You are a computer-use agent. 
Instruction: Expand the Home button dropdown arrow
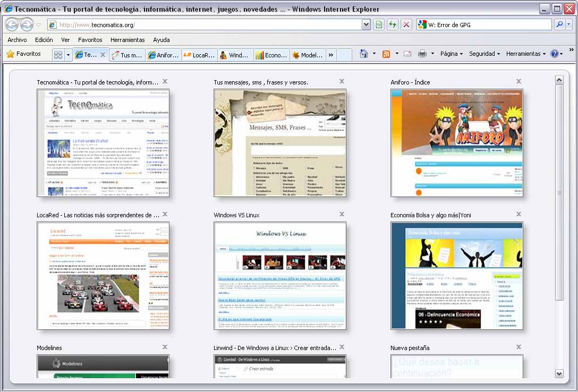374,54
